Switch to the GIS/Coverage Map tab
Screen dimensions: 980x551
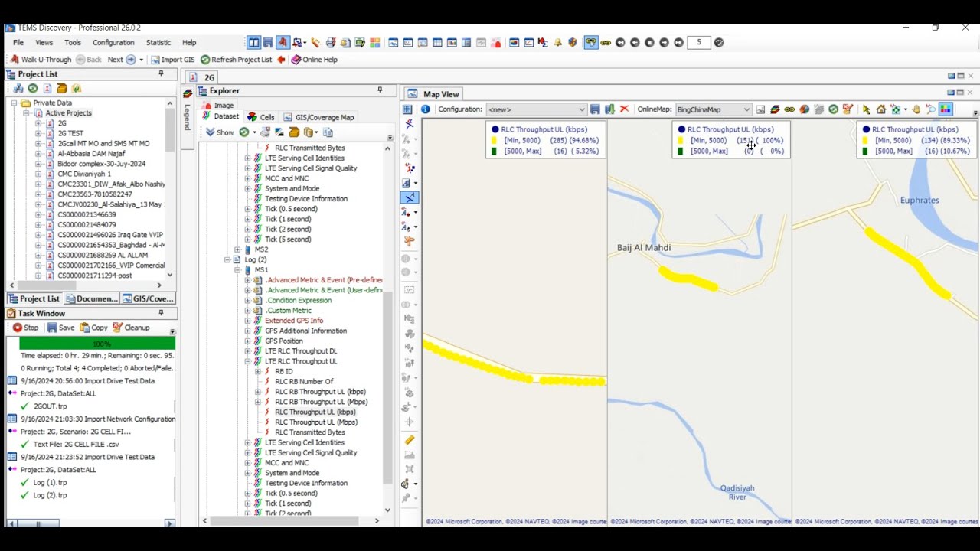tap(318, 117)
